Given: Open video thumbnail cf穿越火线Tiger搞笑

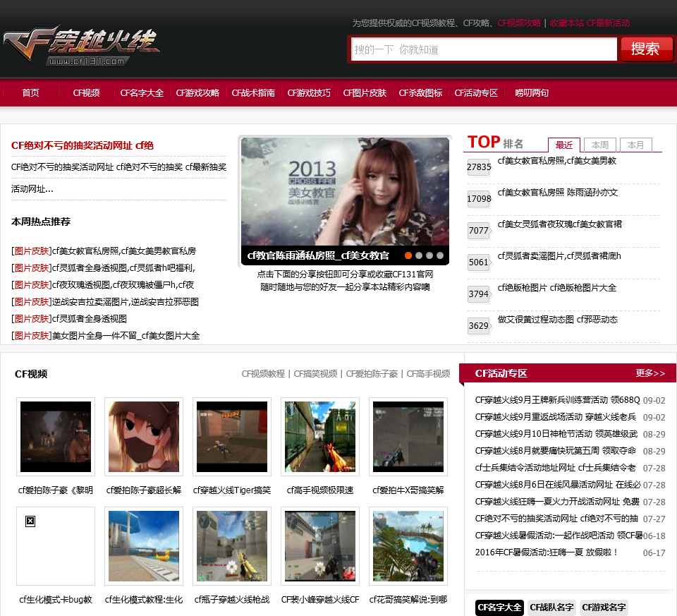Looking at the screenshot, I should pyautogui.click(x=232, y=437).
